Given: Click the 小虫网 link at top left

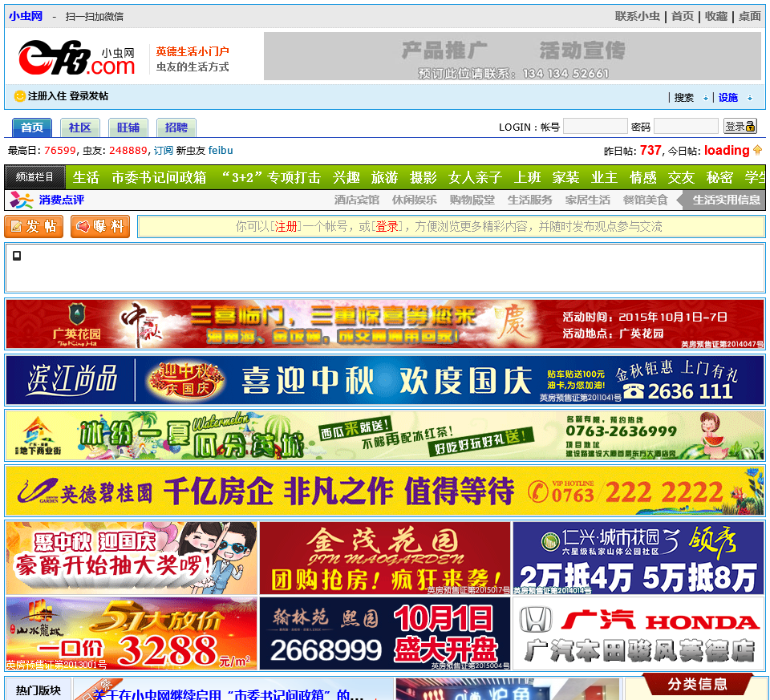Looking at the screenshot, I should click(x=26, y=16).
